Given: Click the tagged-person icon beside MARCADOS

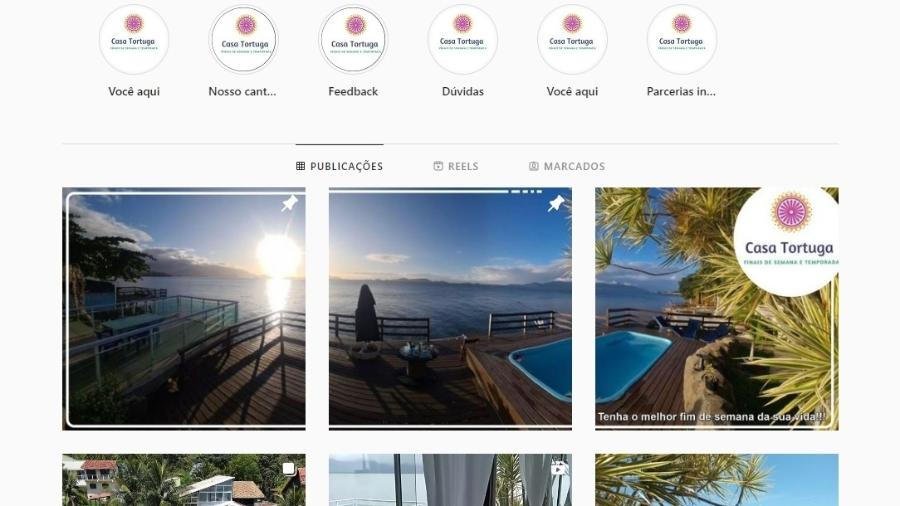Looking at the screenshot, I should 534,166.
